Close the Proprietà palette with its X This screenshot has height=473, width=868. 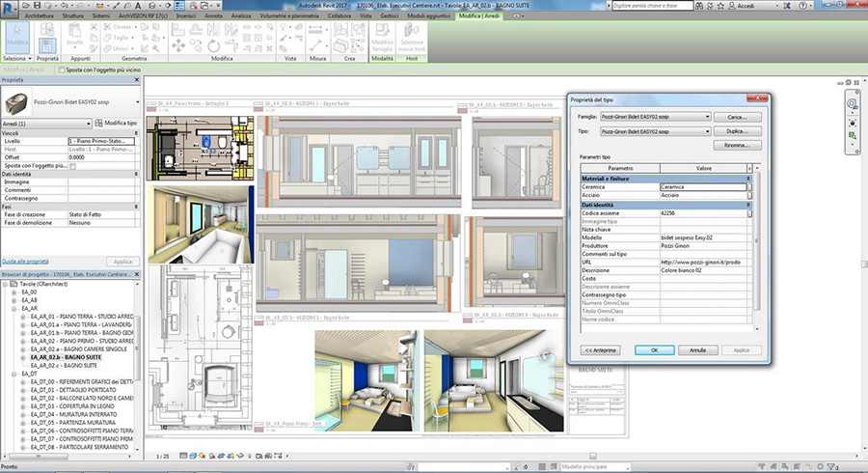tap(137, 80)
